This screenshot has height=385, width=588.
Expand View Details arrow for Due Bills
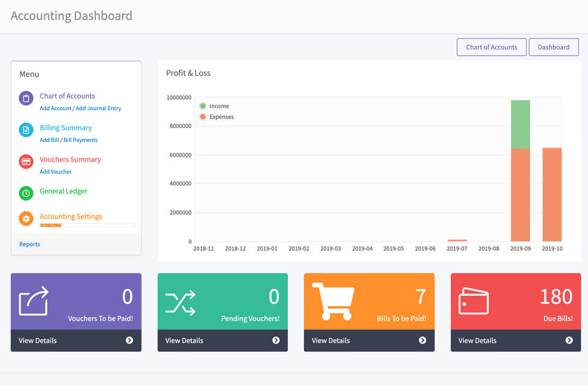coord(569,340)
